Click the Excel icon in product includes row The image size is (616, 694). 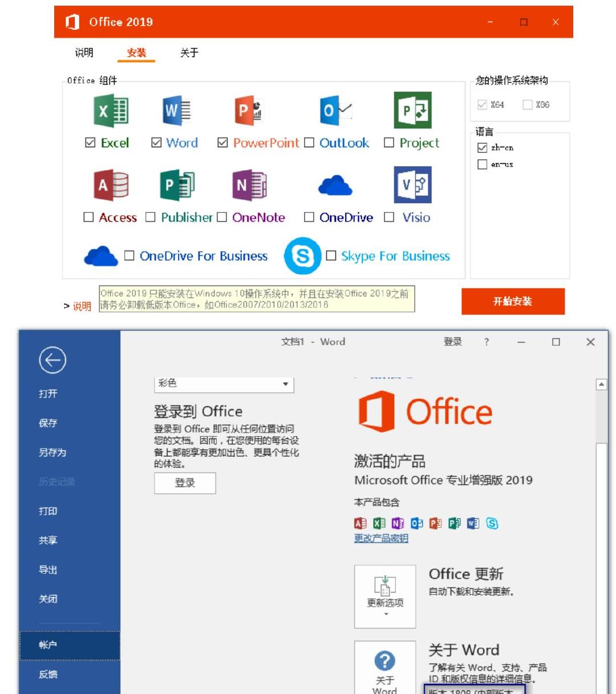pos(379,523)
